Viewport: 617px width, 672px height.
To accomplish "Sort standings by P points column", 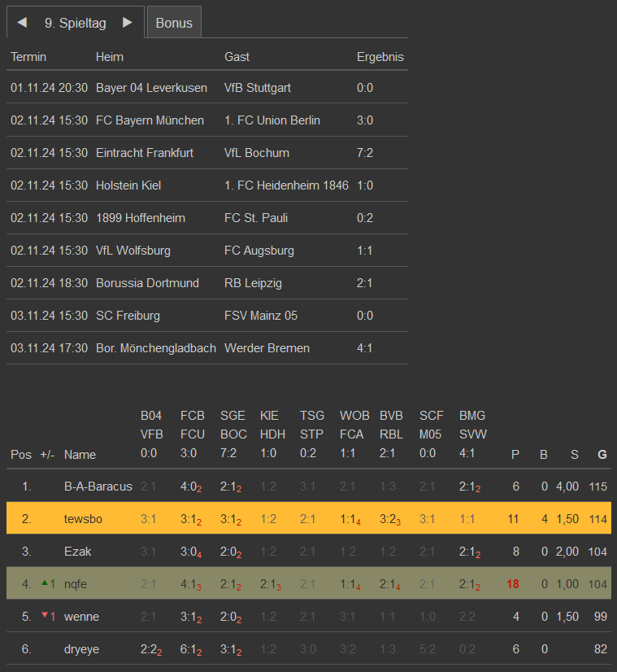I will click(515, 455).
